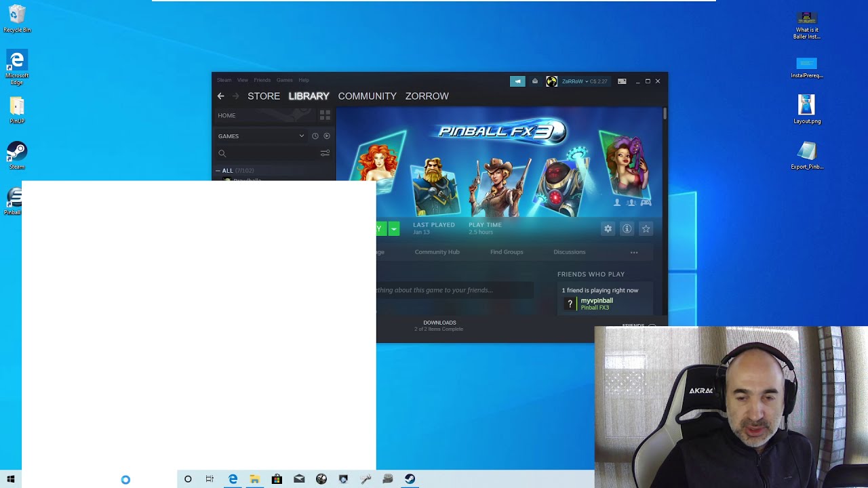Open Play button dropdown arrow
Viewport: 868px width, 488px height.
(x=393, y=229)
